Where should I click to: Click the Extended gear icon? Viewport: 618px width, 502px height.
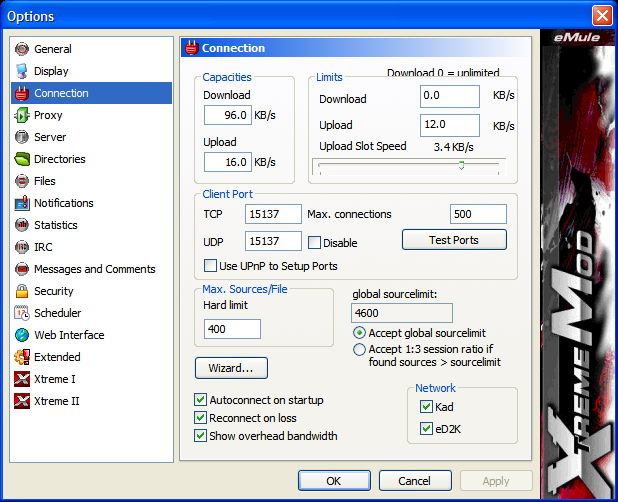tap(22, 357)
